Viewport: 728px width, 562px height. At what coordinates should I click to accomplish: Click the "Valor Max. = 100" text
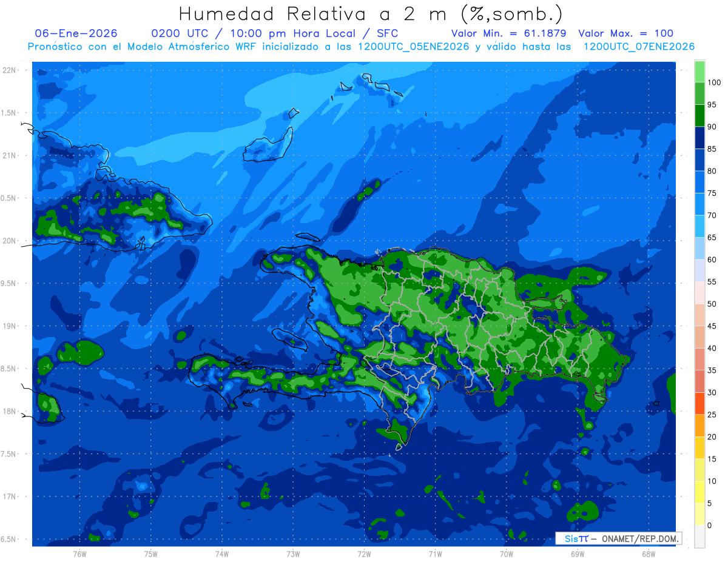coord(626,33)
